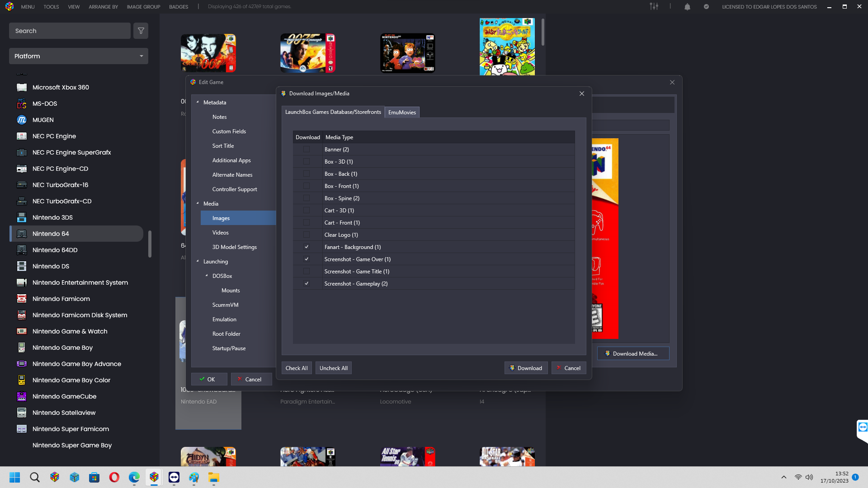Select the Nintendo 64DD platform icon

point(22,250)
